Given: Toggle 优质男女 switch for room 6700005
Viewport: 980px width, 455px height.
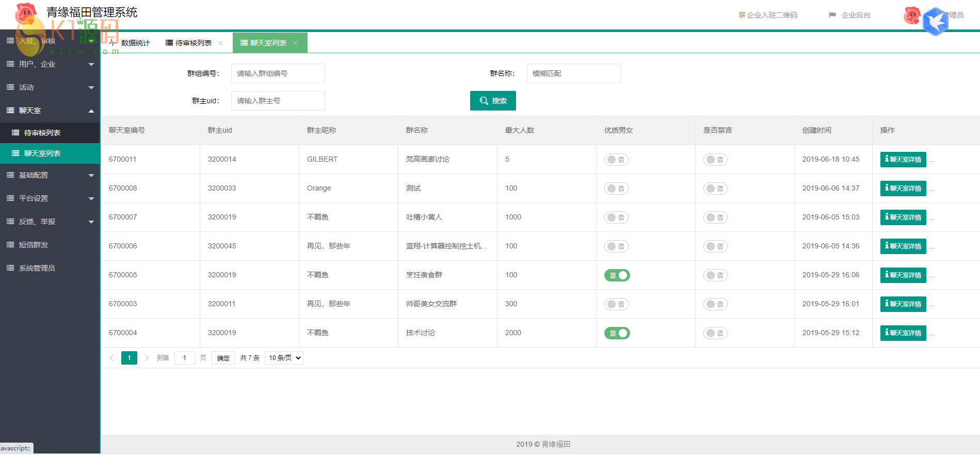Looking at the screenshot, I should point(617,275).
